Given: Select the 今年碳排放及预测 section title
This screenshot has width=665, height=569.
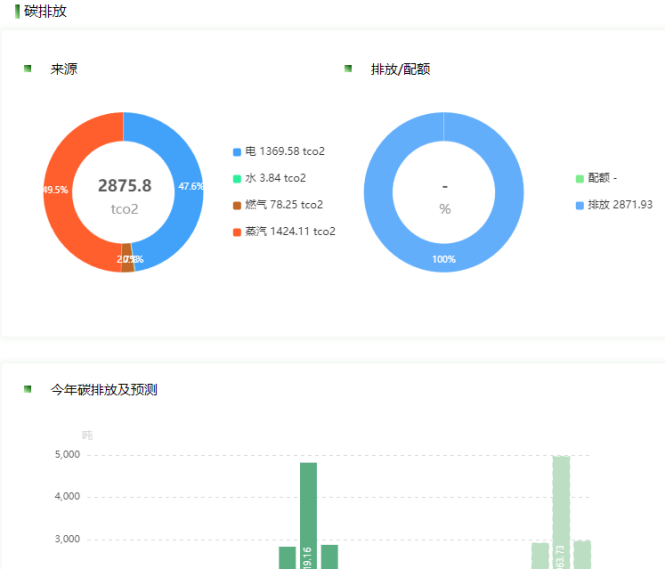Looking at the screenshot, I should [104, 390].
